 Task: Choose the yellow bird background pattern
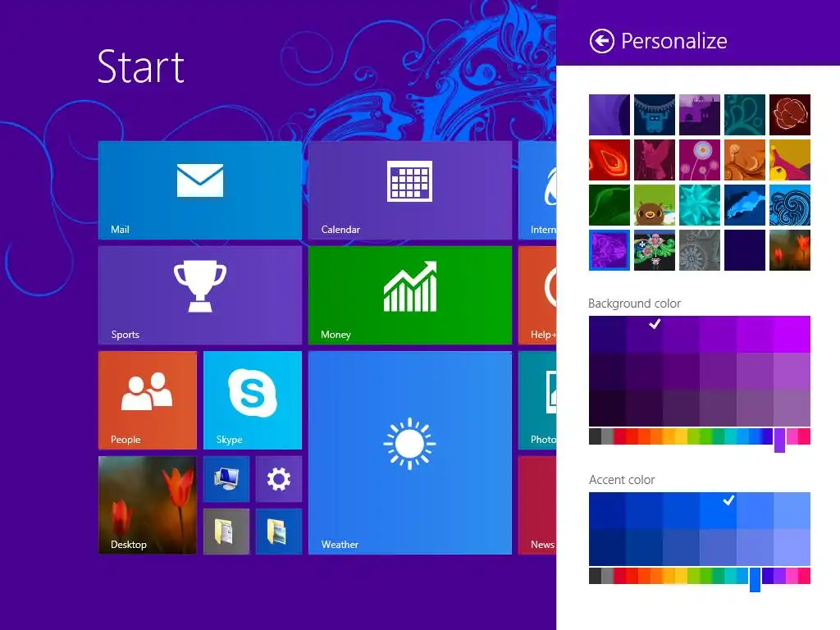click(790, 160)
